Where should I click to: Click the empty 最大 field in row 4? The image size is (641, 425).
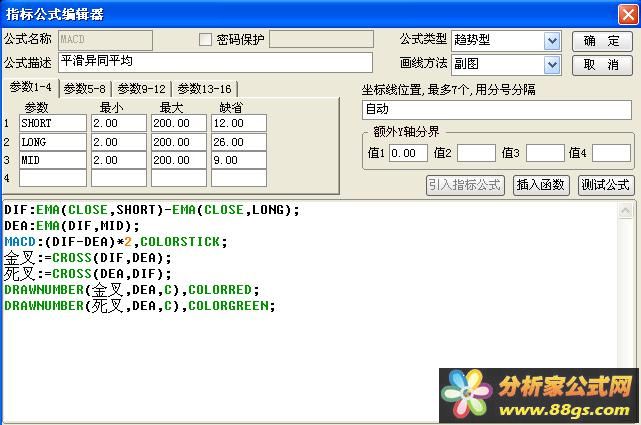pos(179,178)
